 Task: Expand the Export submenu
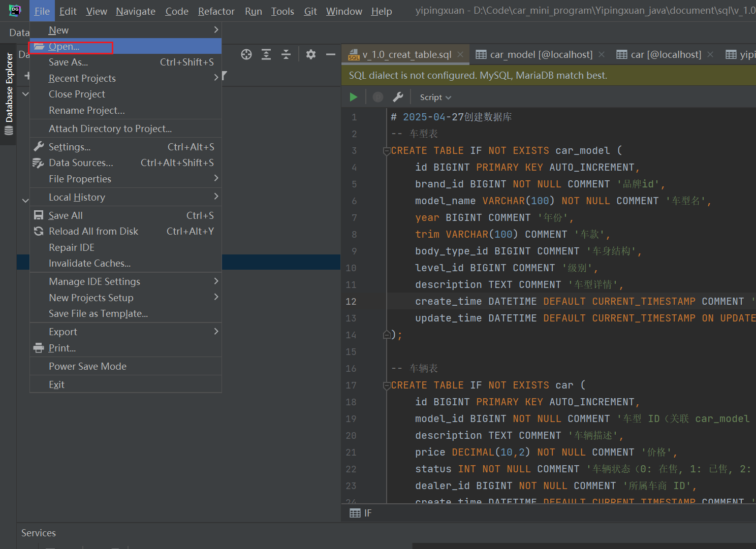pos(63,332)
